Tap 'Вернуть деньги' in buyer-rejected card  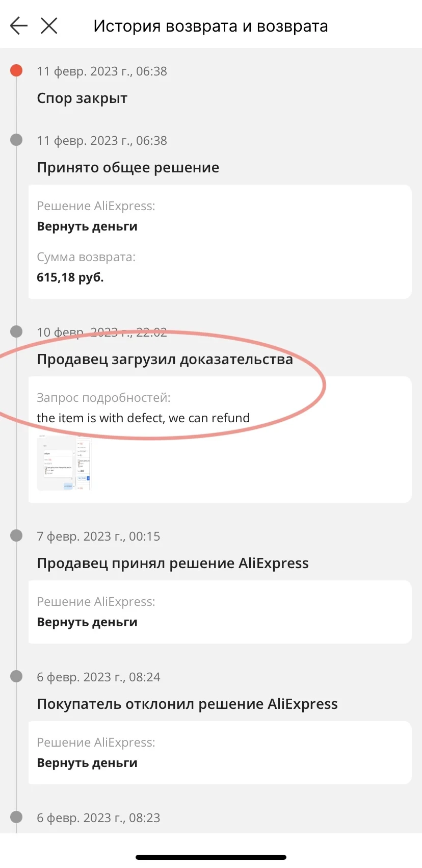pyautogui.click(x=87, y=763)
